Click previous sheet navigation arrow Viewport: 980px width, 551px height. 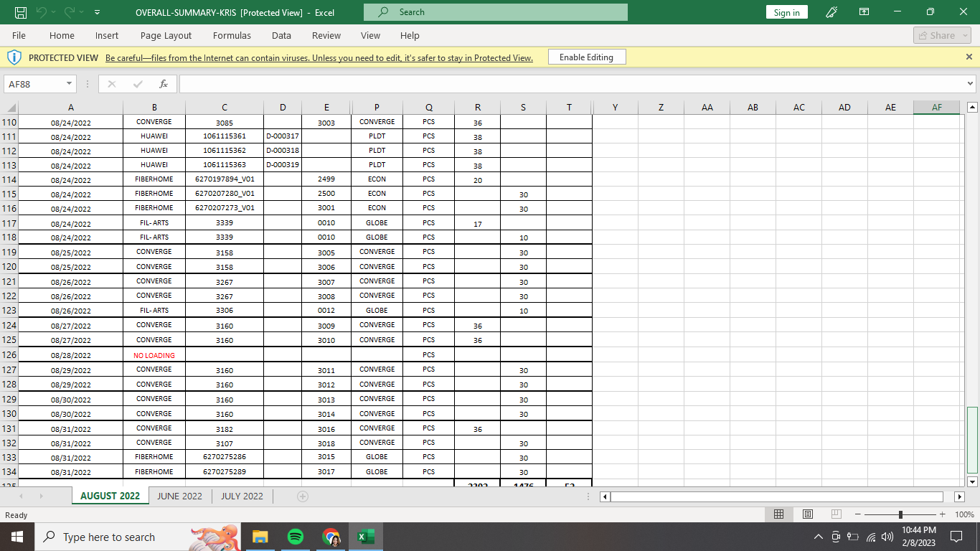(x=21, y=496)
